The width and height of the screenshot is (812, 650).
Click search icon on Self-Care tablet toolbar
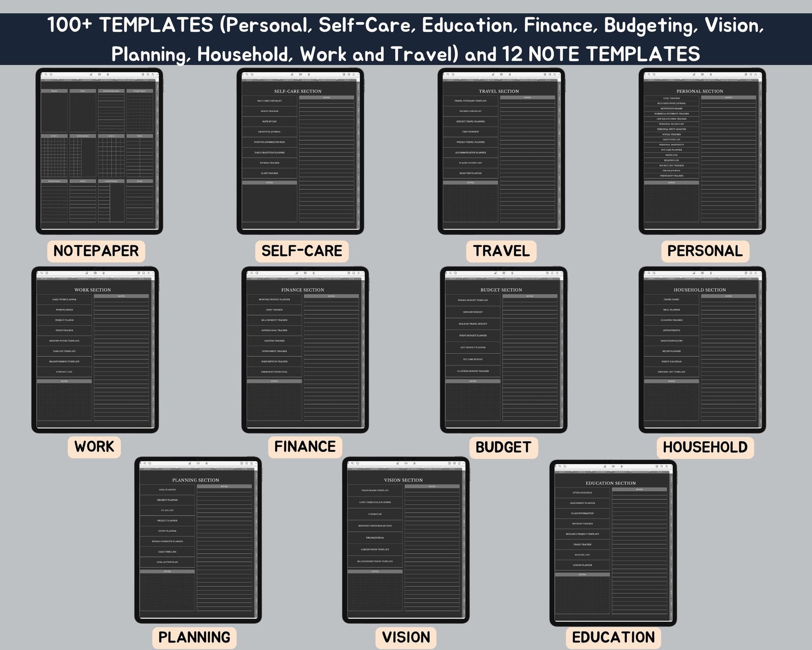click(247, 75)
